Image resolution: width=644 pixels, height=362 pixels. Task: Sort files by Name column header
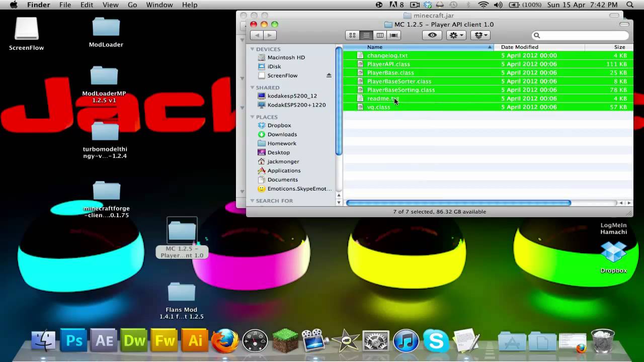click(x=419, y=47)
